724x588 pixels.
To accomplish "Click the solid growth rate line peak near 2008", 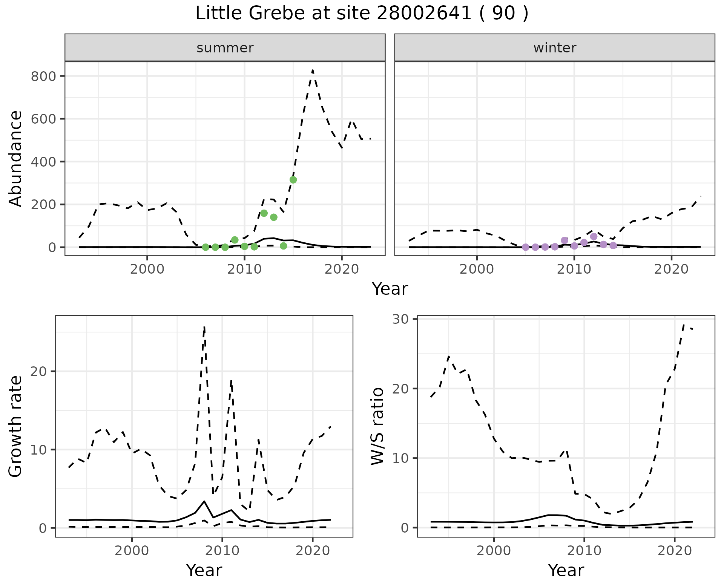I will pyautogui.click(x=204, y=501).
